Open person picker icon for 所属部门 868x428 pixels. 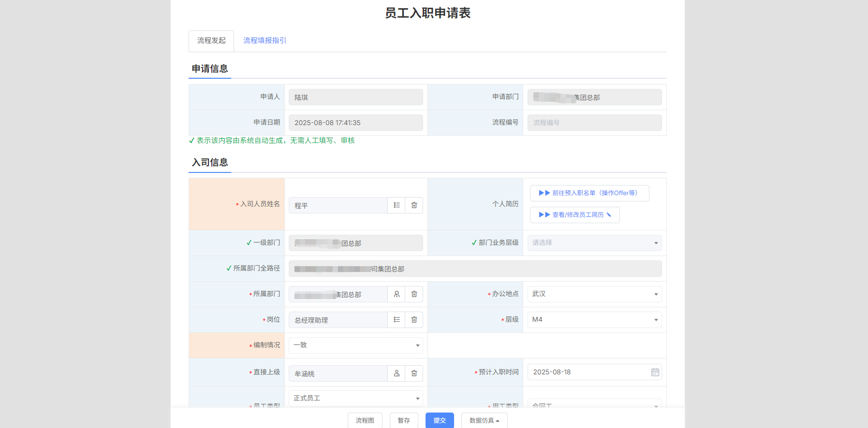click(x=397, y=294)
